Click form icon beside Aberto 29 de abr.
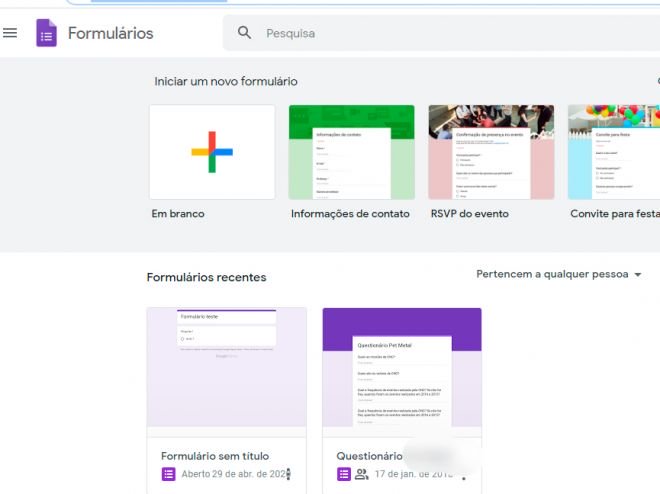The image size is (660, 494). (x=169, y=474)
